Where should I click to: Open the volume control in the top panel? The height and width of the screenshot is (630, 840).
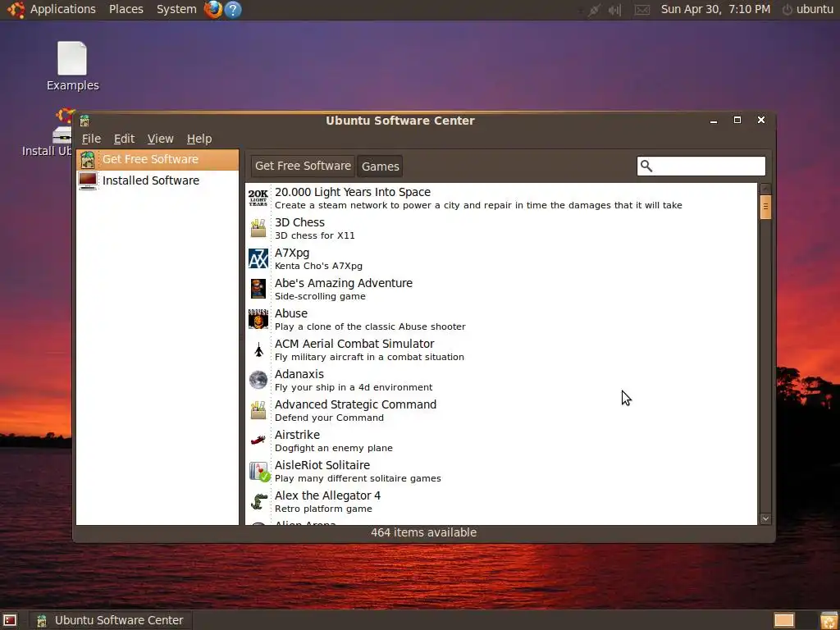[x=614, y=10]
